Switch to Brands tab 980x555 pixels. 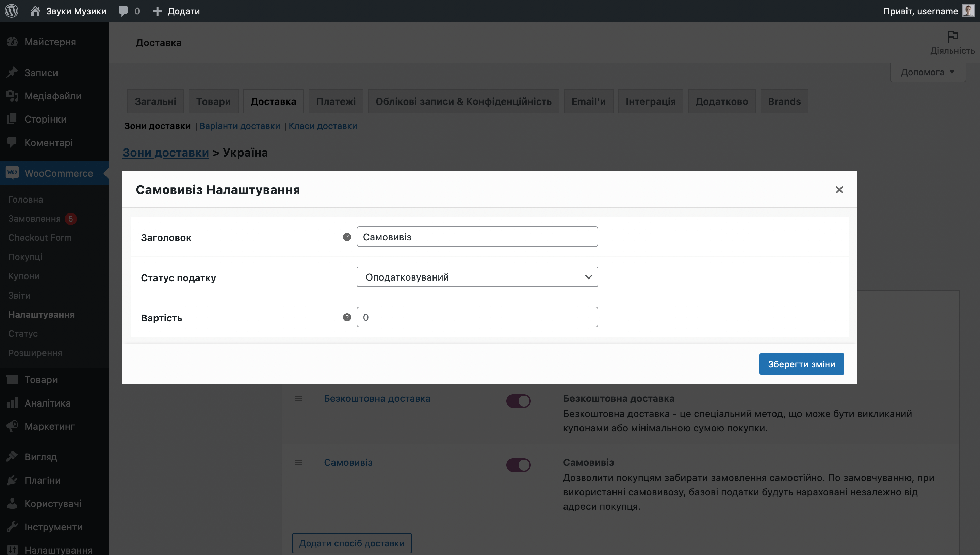click(x=784, y=101)
